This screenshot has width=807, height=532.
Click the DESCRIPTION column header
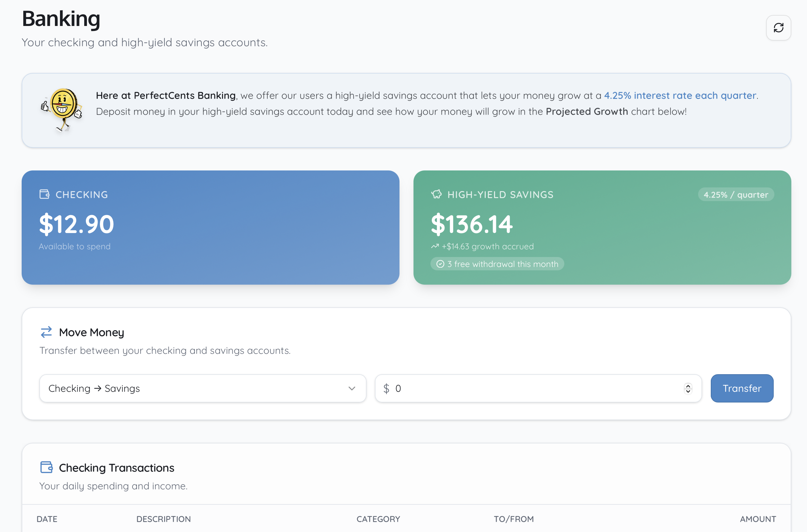coord(163,519)
